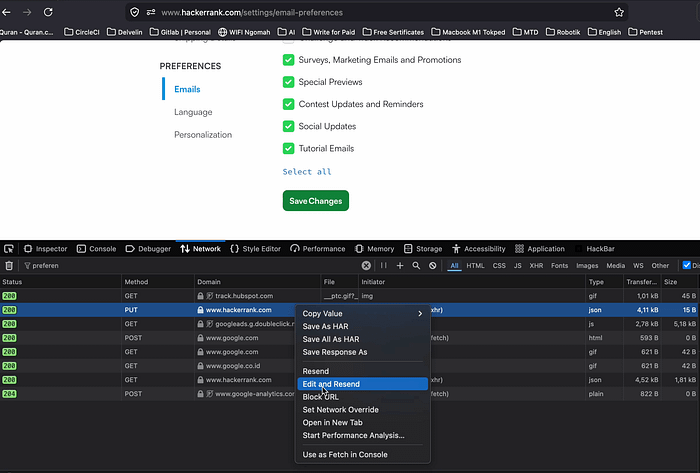The width and height of the screenshot is (700, 473).
Task: Open the WIFI Ngomah bookmark
Action: pyautogui.click(x=244, y=32)
